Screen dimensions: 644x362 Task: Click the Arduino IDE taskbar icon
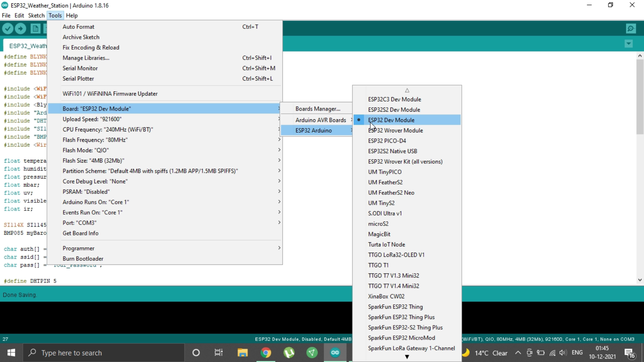click(335, 353)
